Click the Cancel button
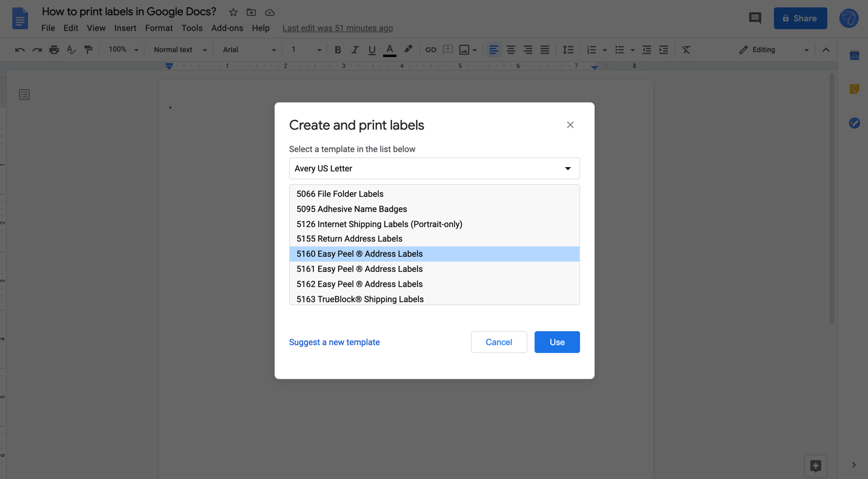 point(499,342)
